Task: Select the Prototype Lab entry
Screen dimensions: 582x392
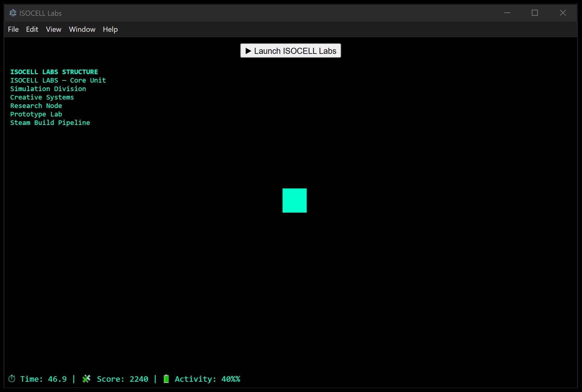Action: click(x=36, y=114)
